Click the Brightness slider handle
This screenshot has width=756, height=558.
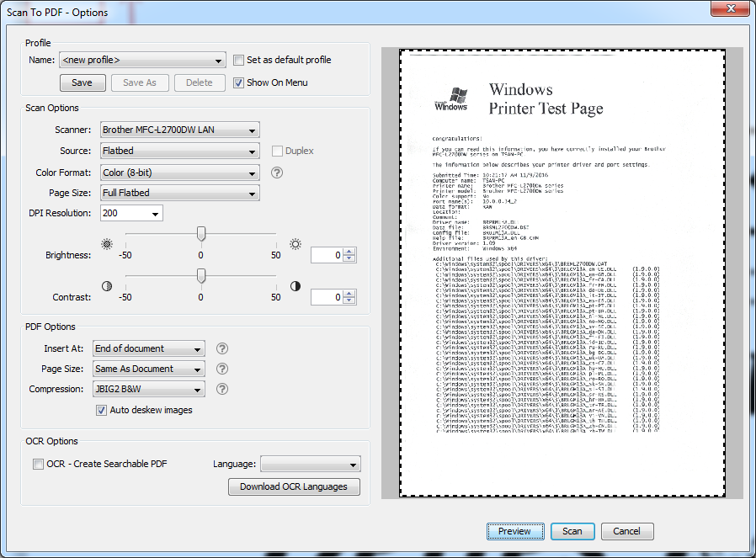pyautogui.click(x=201, y=234)
